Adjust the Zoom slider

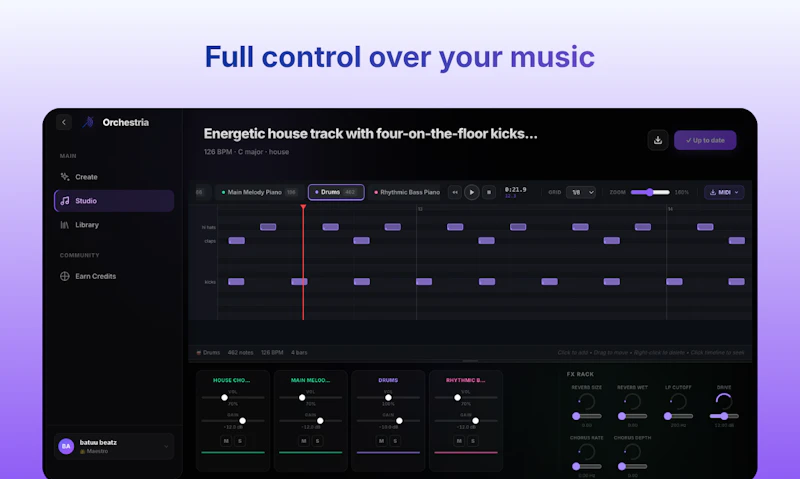pos(650,192)
